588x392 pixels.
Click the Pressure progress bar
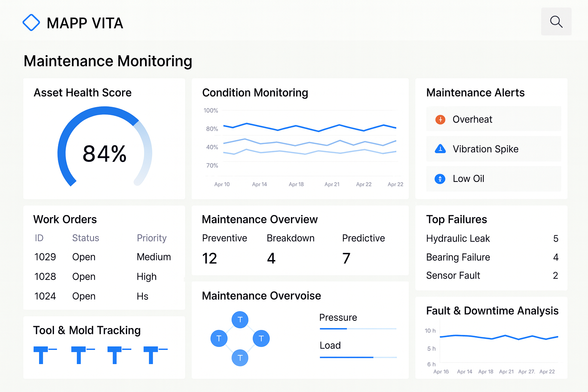click(358, 328)
